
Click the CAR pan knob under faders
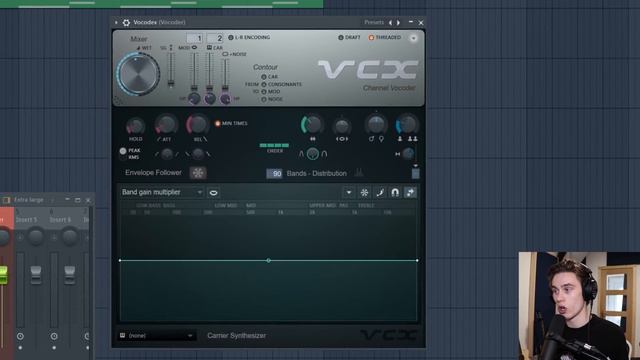point(210,98)
